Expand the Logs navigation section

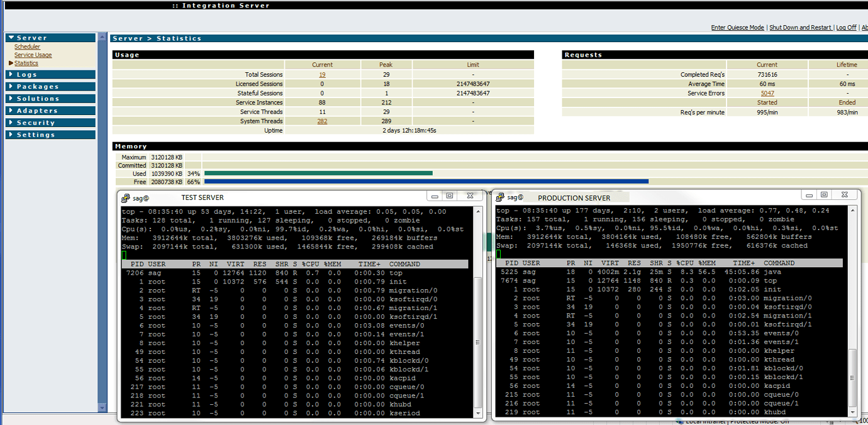pyautogui.click(x=50, y=75)
